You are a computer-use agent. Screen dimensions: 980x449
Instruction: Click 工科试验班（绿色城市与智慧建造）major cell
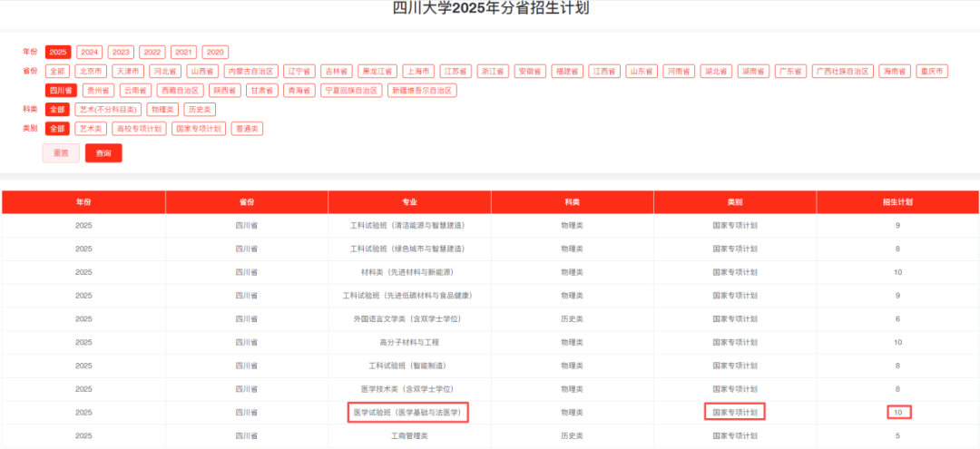tap(408, 249)
